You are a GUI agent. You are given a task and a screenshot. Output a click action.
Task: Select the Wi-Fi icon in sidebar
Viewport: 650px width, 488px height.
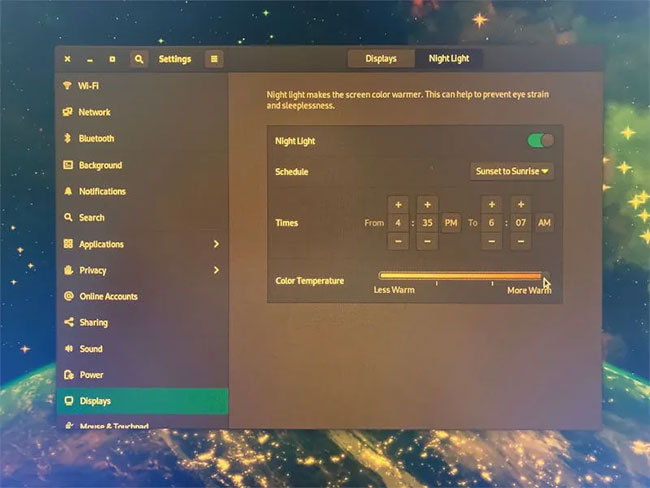pyautogui.click(x=67, y=85)
